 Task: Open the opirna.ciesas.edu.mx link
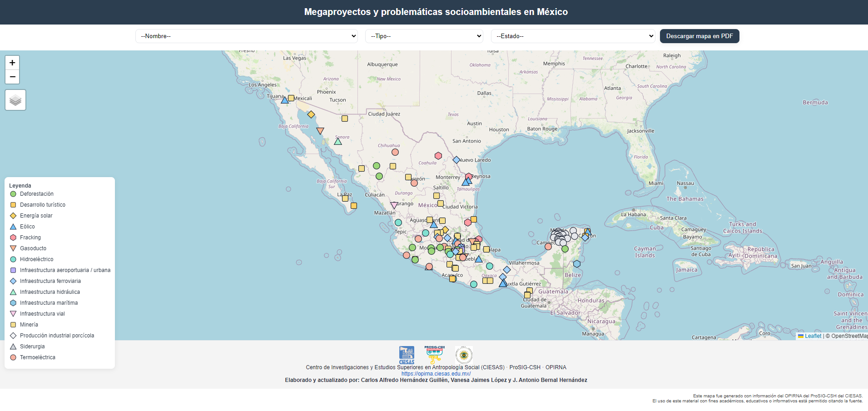pos(436,374)
